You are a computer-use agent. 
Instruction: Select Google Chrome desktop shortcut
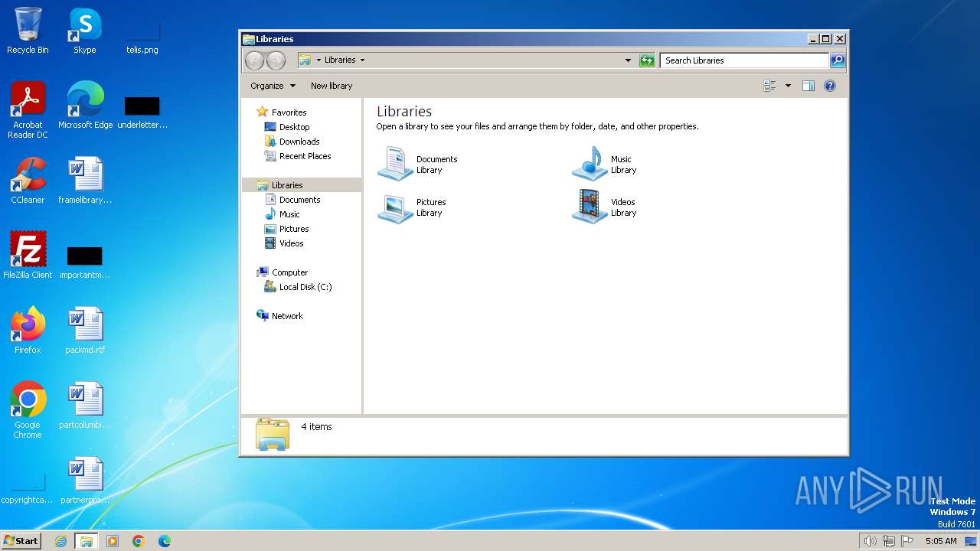tap(28, 410)
